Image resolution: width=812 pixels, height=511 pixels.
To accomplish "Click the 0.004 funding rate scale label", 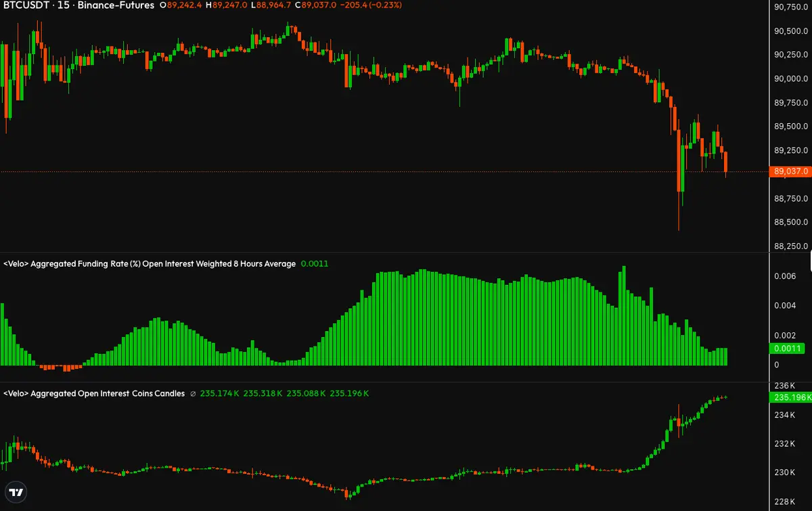I will point(785,306).
